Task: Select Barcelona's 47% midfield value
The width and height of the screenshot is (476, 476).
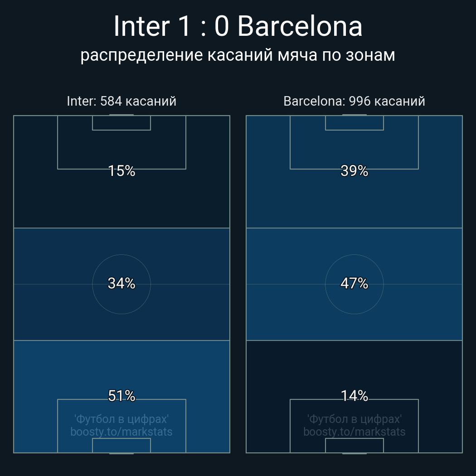Action: (354, 283)
